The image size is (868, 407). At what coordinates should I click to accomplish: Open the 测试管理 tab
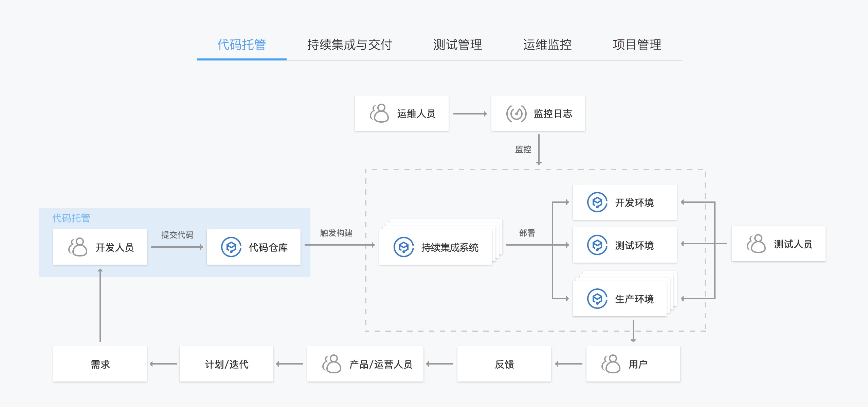457,45
